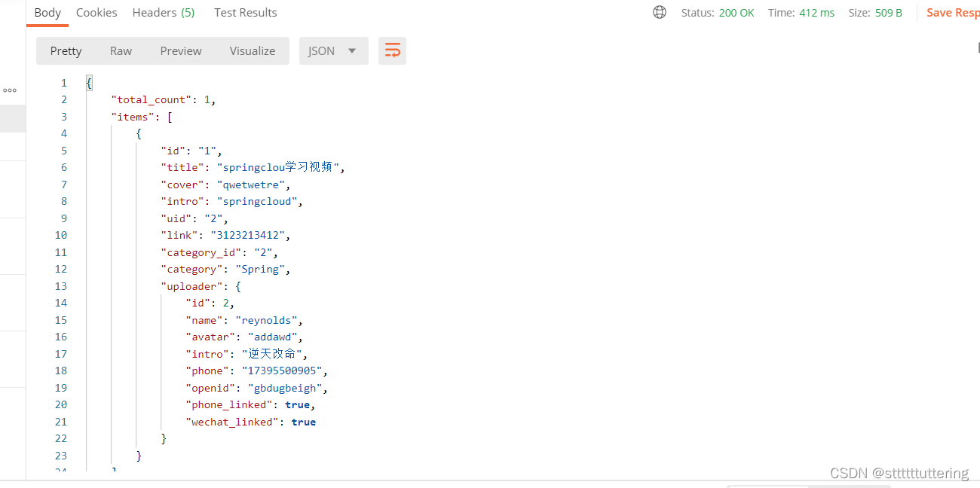980x488 pixels.
Task: Select the Preview view mode
Action: (x=181, y=50)
